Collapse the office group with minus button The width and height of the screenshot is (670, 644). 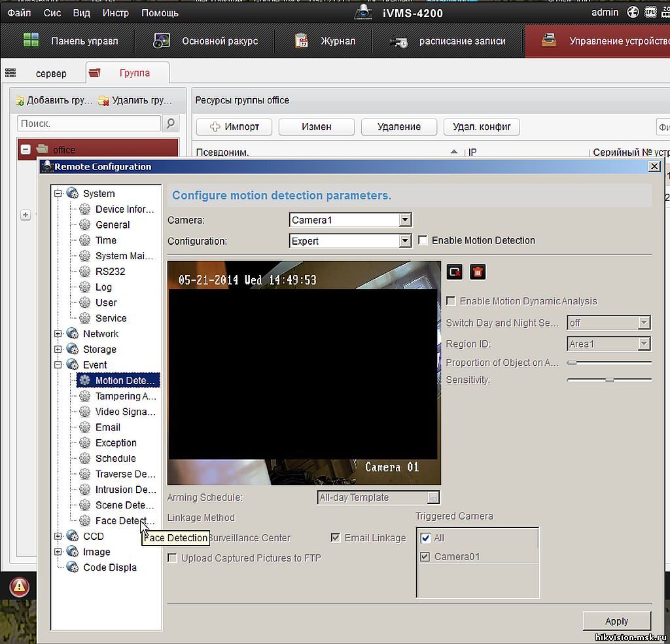coord(26,150)
